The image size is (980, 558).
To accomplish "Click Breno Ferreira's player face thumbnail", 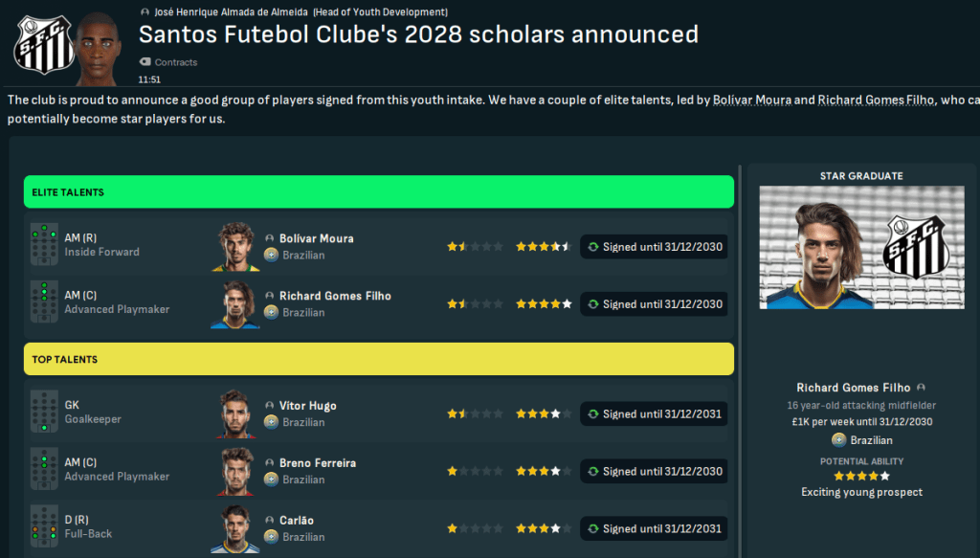I will point(235,471).
